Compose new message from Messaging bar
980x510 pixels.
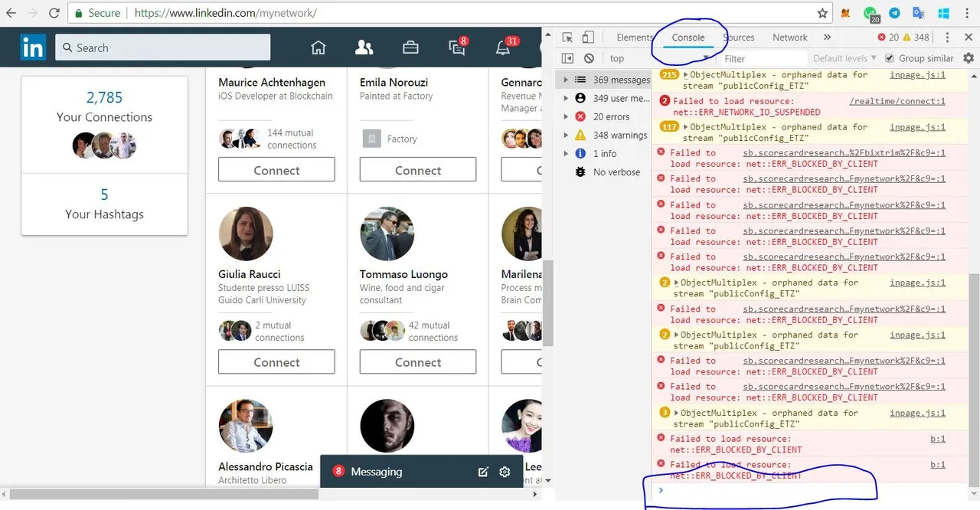point(483,472)
